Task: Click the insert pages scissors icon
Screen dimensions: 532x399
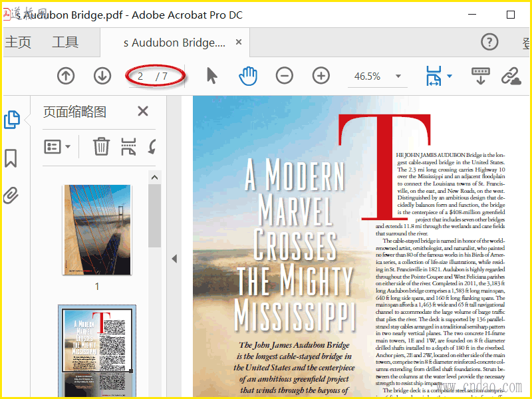Action: coord(128,146)
